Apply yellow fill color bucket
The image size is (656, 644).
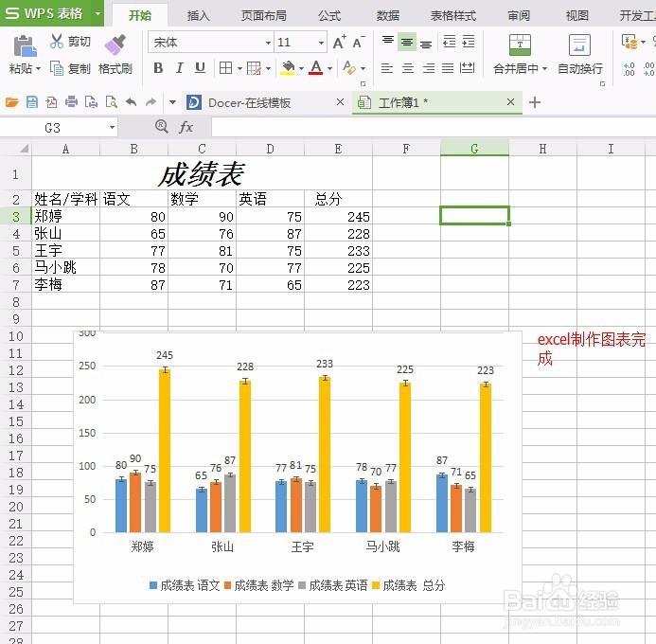288,67
